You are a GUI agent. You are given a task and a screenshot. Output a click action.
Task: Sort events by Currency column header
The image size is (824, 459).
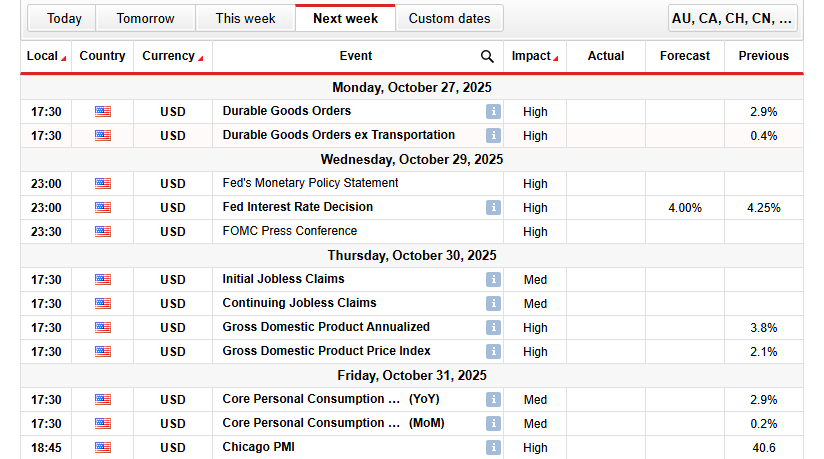click(172, 57)
